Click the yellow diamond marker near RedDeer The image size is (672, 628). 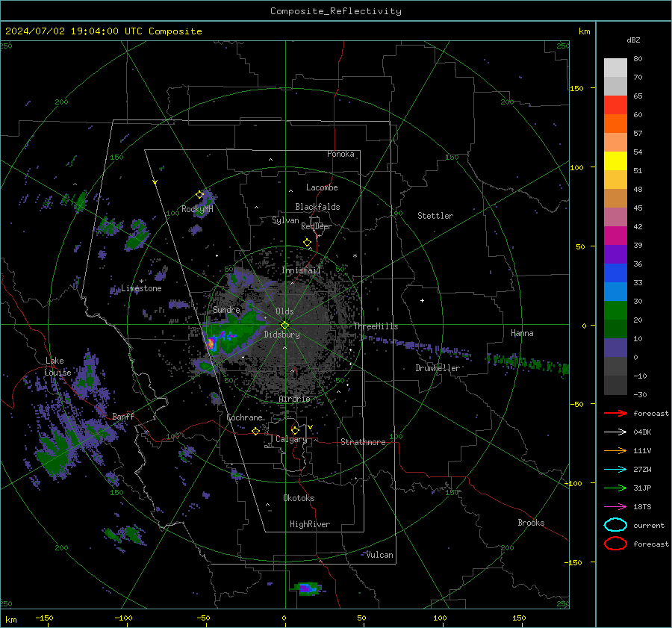(307, 243)
